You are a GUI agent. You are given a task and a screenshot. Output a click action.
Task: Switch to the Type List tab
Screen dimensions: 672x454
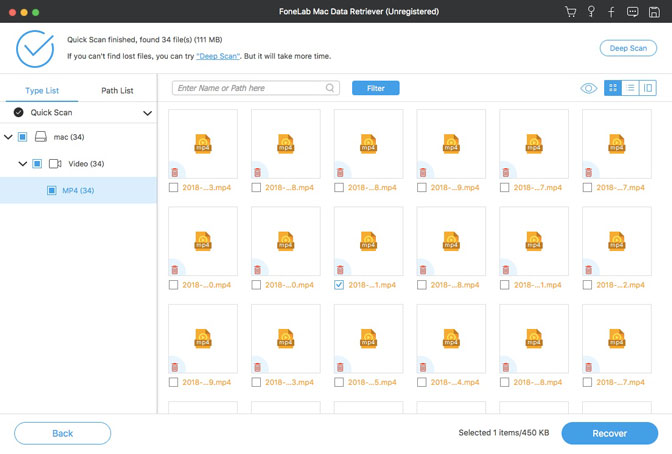coord(42,90)
